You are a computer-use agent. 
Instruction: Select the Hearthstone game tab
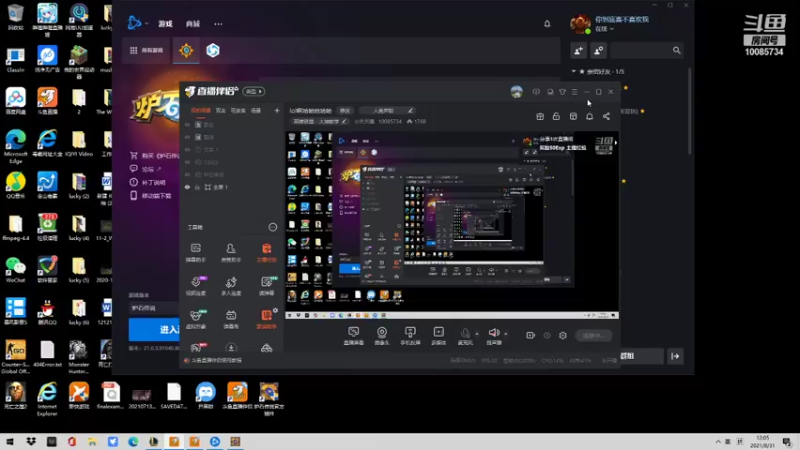[186, 50]
